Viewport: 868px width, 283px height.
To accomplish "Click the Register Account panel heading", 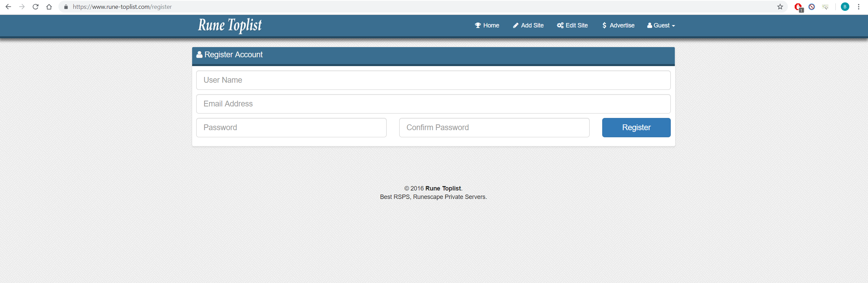I will pyautogui.click(x=229, y=55).
